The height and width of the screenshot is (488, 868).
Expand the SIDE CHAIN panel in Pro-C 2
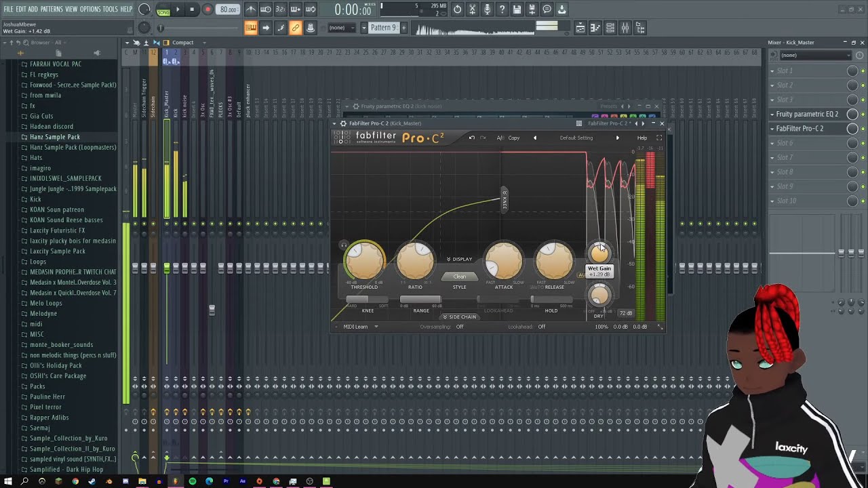(460, 317)
